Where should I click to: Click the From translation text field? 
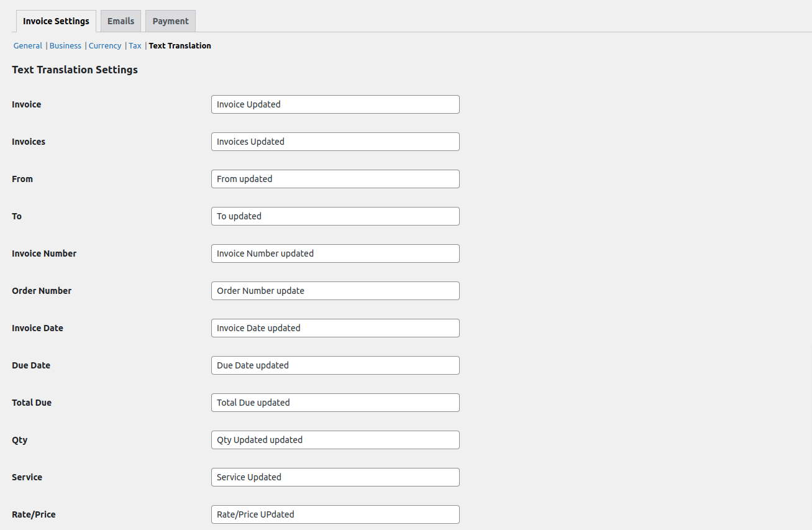tap(335, 179)
